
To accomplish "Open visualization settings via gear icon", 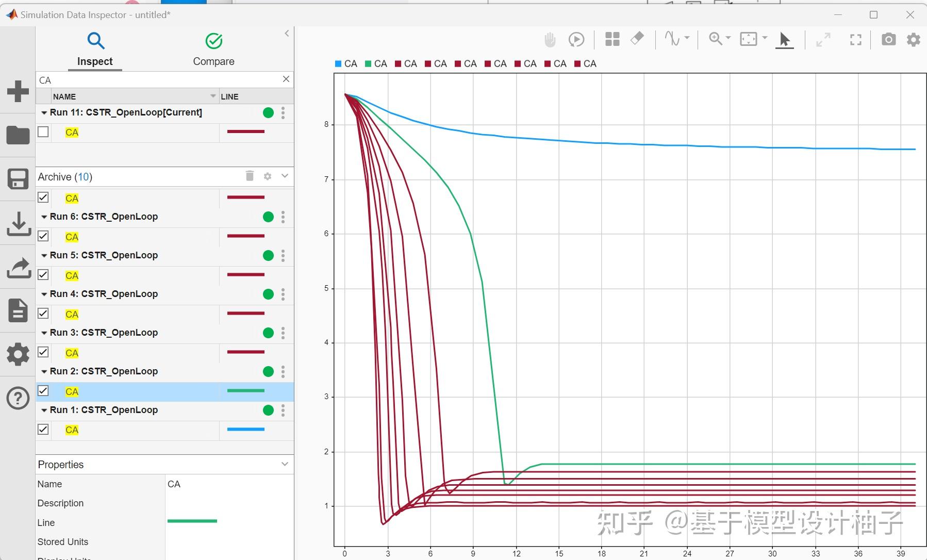I will pyautogui.click(x=914, y=39).
